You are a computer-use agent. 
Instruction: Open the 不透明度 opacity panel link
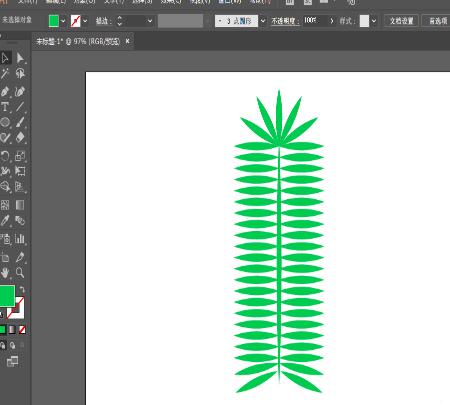(284, 21)
